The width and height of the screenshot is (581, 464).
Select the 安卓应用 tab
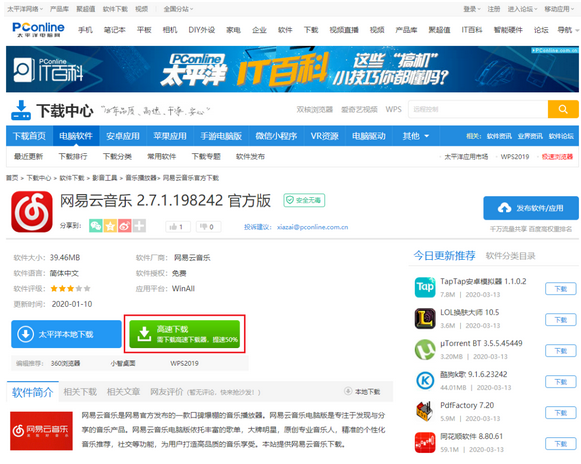coord(123,136)
